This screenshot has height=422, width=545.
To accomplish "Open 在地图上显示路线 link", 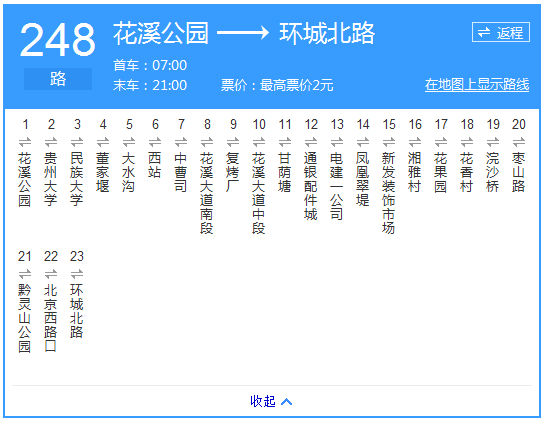I will tap(477, 84).
